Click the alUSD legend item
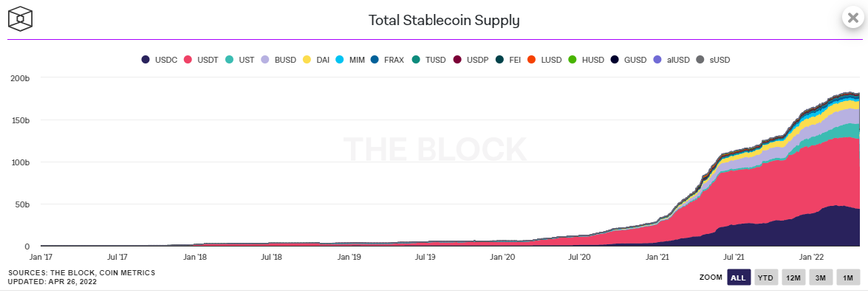This screenshot has height=293, width=868. coord(671,60)
